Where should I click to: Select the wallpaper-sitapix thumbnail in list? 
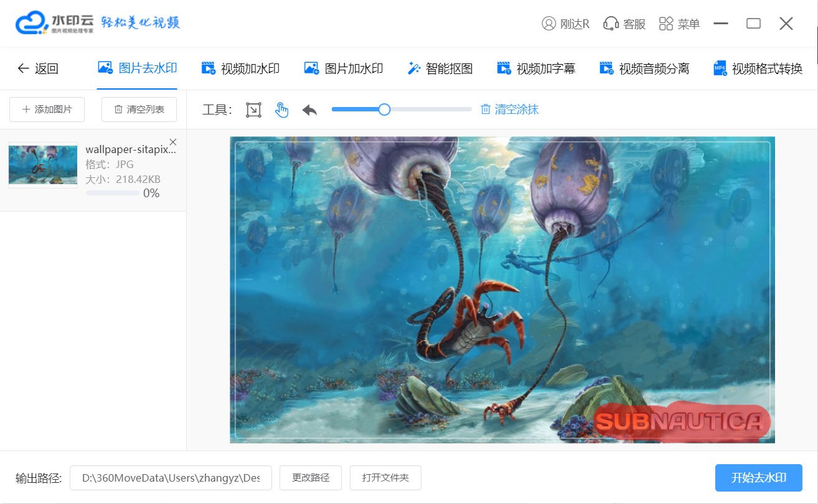pyautogui.click(x=43, y=165)
